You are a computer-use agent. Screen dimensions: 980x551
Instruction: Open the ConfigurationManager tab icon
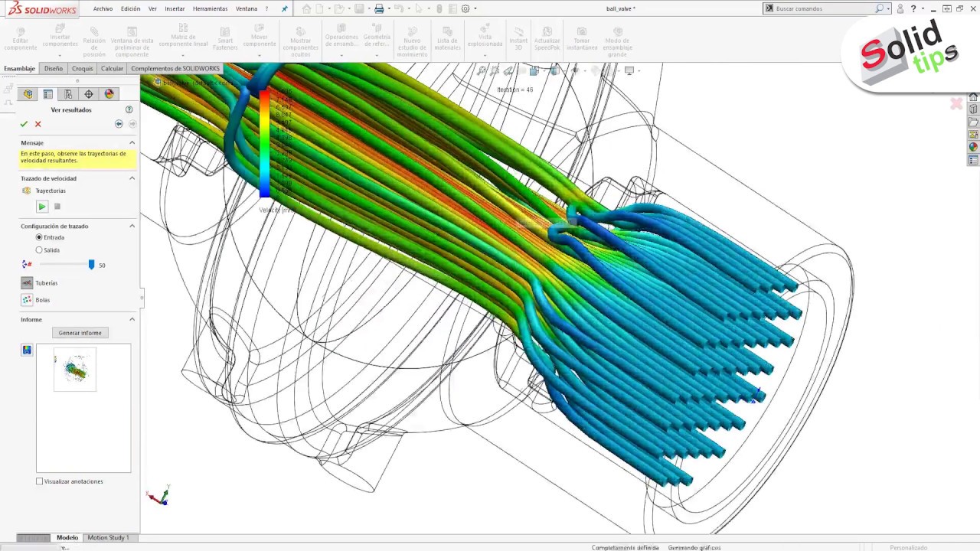[x=68, y=94]
